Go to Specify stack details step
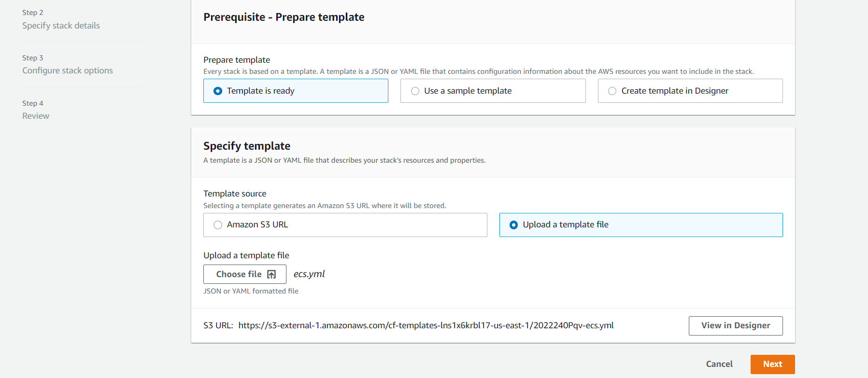Image resolution: width=868 pixels, height=378 pixels. pos(61,26)
